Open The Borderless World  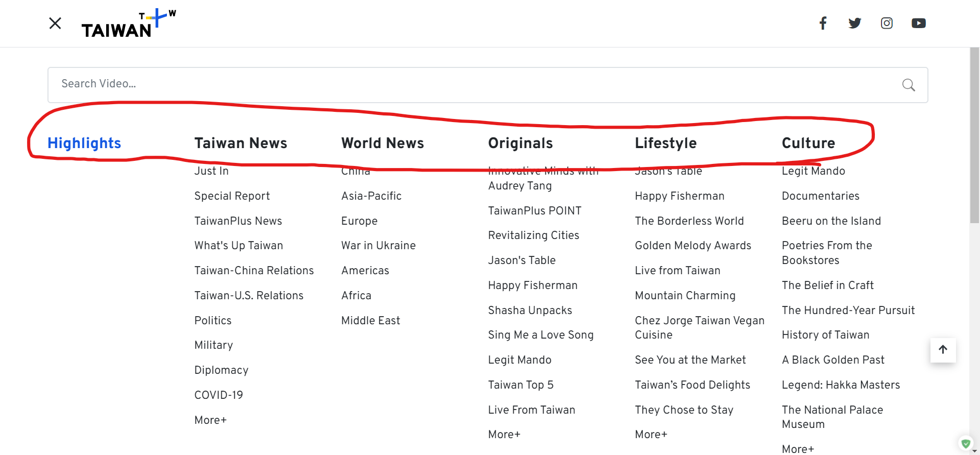click(x=690, y=221)
